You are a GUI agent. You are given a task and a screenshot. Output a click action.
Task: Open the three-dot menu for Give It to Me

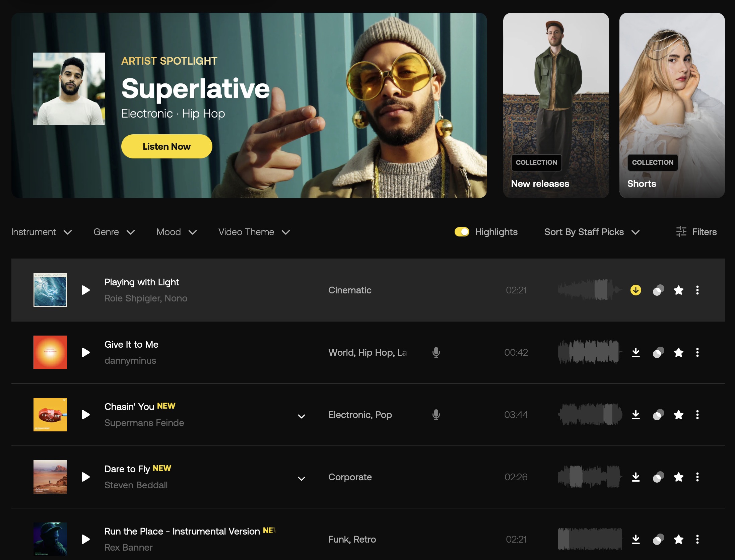[697, 352]
